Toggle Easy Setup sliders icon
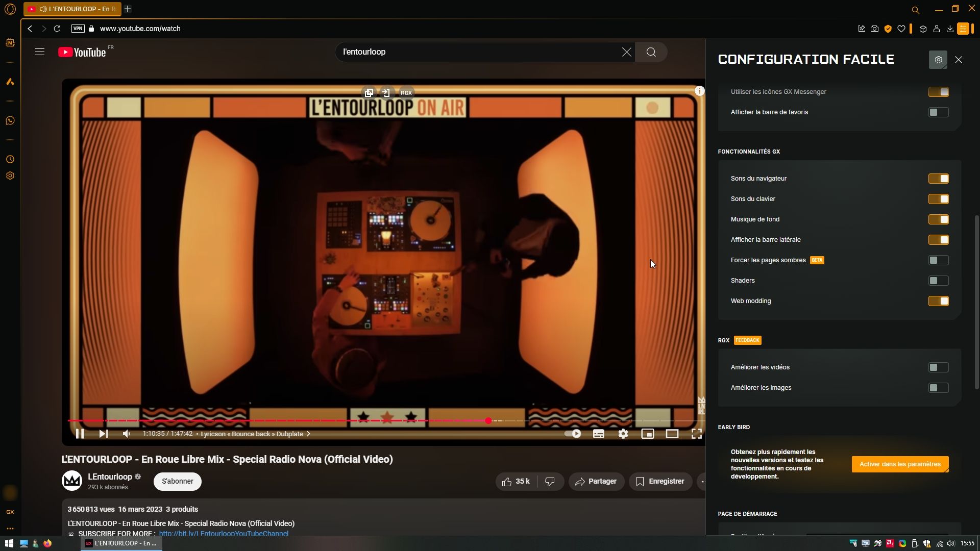 coord(963,29)
